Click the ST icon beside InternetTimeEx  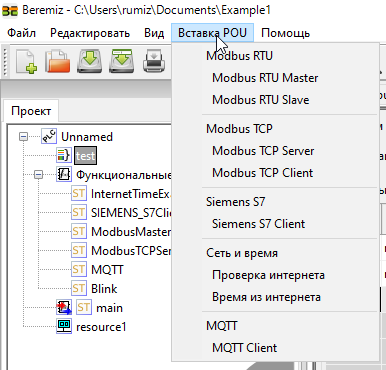point(79,193)
